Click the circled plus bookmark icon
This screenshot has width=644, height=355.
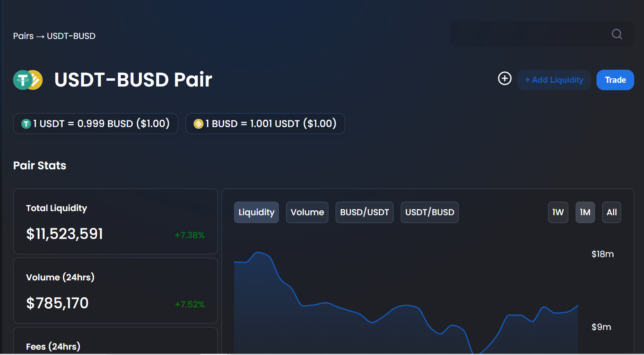click(x=505, y=78)
